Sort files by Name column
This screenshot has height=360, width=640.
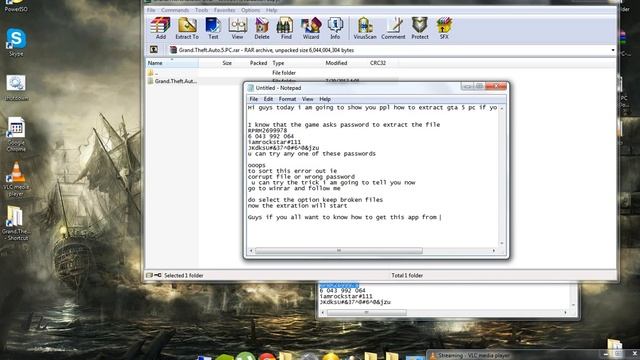pyautogui.click(x=172, y=63)
